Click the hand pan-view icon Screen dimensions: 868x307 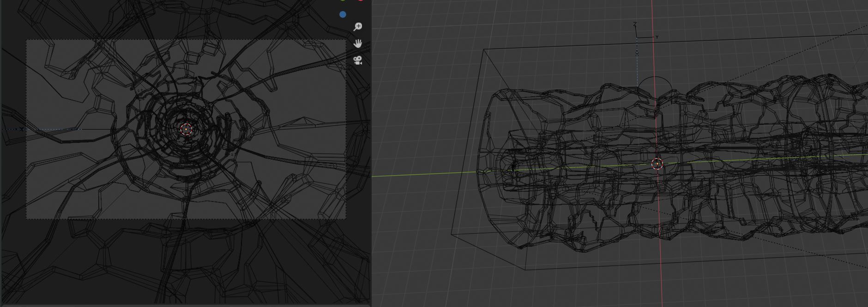357,43
